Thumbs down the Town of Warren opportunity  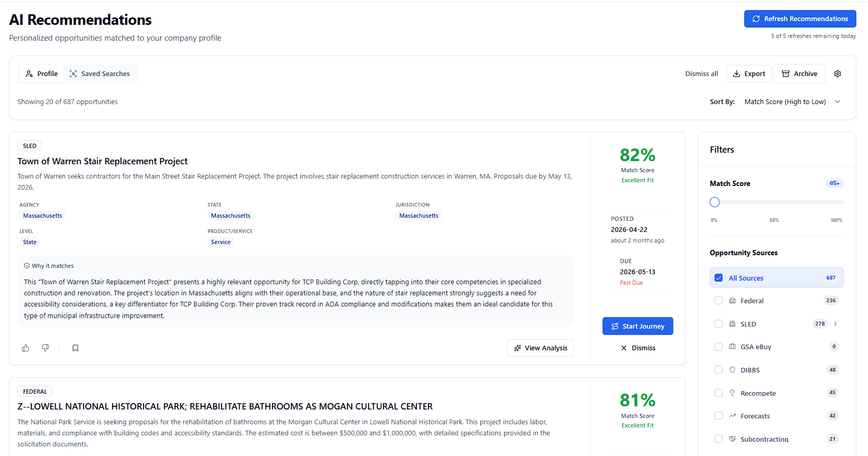(x=45, y=348)
